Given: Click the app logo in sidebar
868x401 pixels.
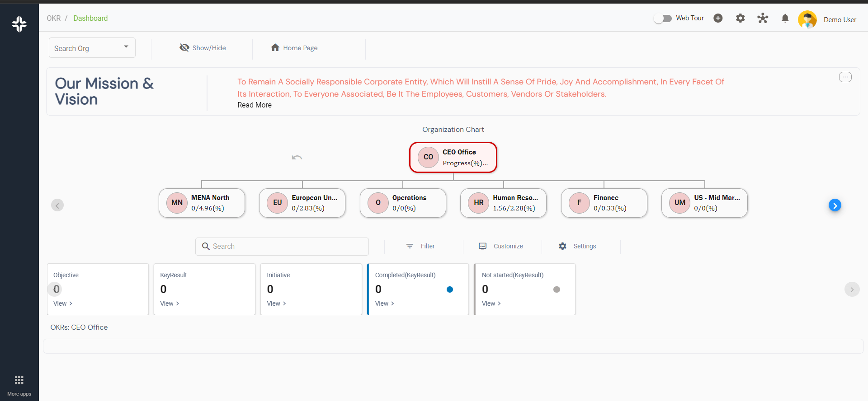Looking at the screenshot, I should (x=19, y=24).
